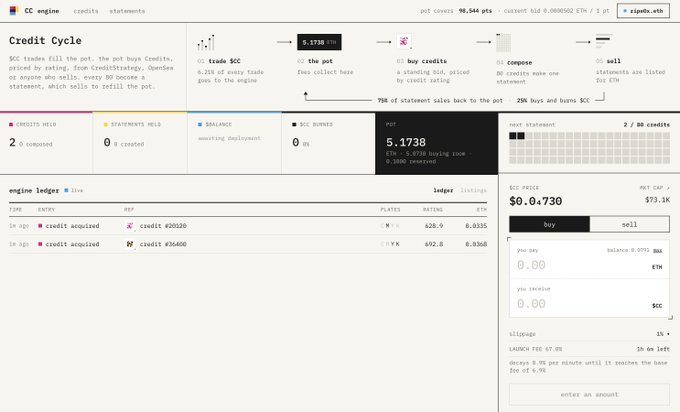Click the 2 / 80 credits counter
Viewport: 680px width, 412px height.
[x=647, y=124]
